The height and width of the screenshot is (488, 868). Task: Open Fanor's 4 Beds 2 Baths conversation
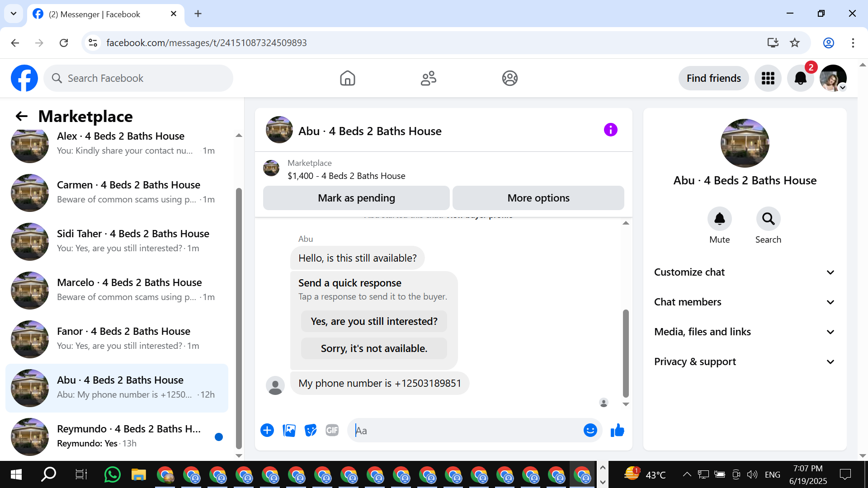click(x=117, y=339)
